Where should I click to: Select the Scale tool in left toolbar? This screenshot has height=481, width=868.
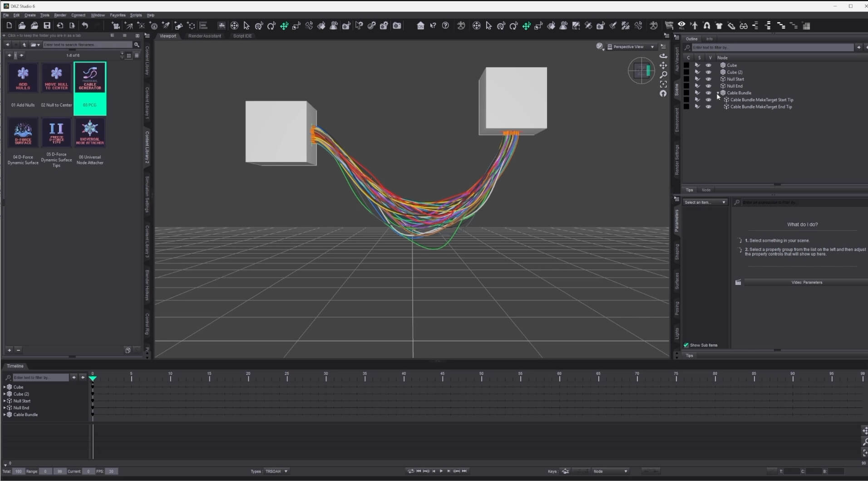tap(296, 26)
